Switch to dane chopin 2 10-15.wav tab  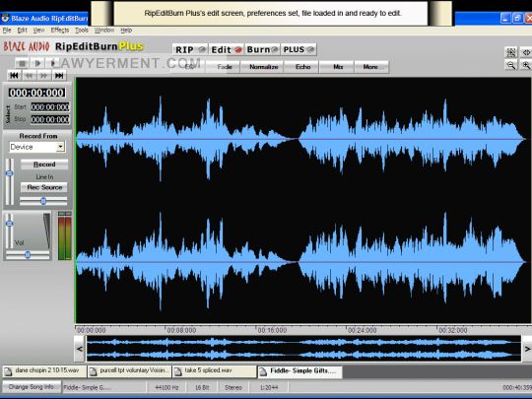click(44, 370)
